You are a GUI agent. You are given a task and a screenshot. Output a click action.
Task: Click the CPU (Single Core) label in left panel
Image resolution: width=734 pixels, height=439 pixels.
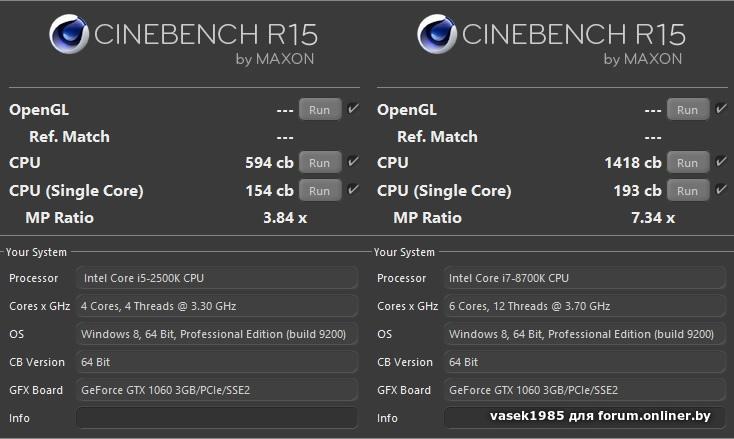[76, 191]
